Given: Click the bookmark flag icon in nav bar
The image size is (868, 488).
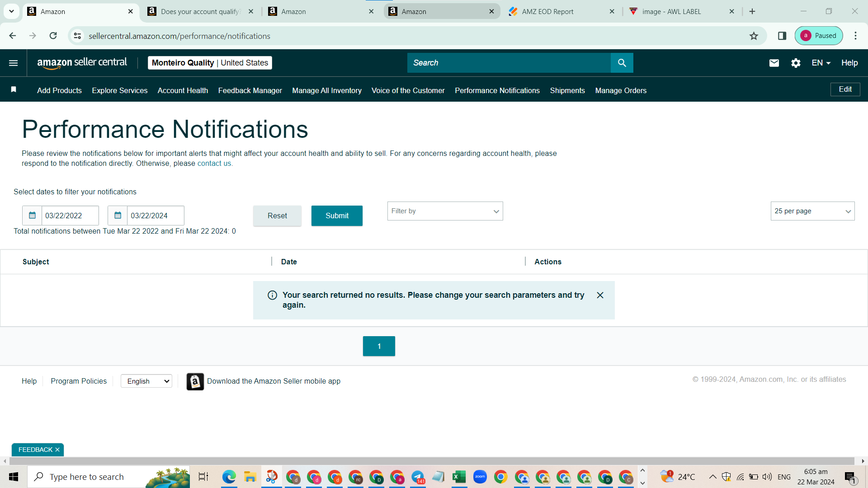Looking at the screenshot, I should (14, 89).
